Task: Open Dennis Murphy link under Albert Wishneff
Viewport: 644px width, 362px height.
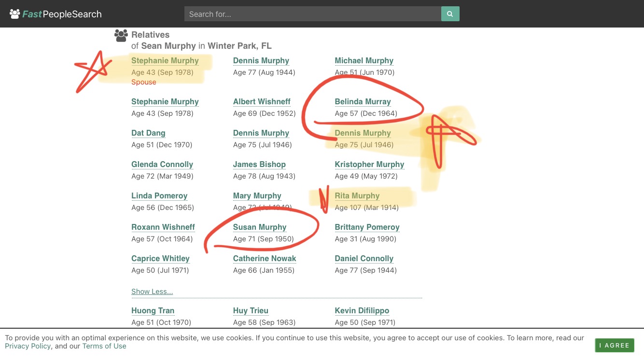Action: tap(261, 133)
